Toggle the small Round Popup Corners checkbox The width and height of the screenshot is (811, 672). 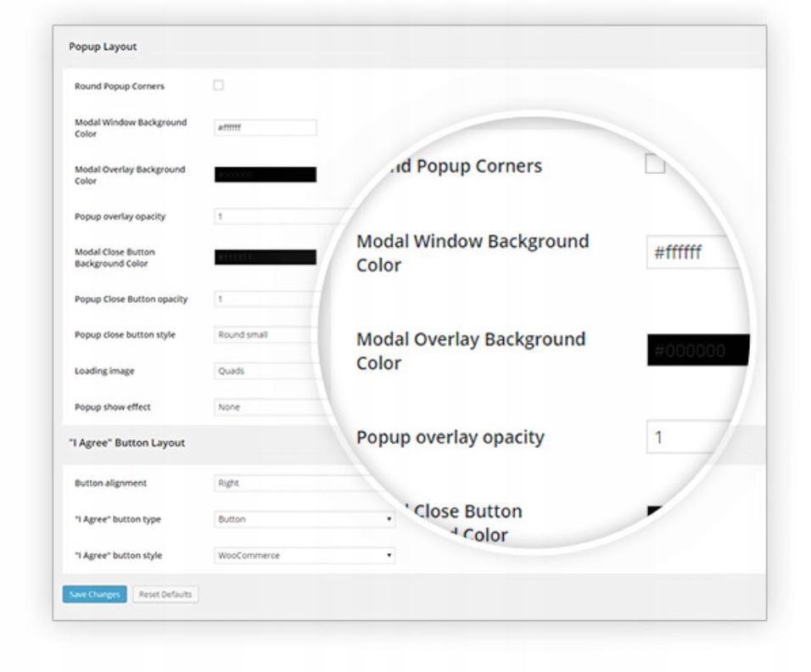pos(218,85)
